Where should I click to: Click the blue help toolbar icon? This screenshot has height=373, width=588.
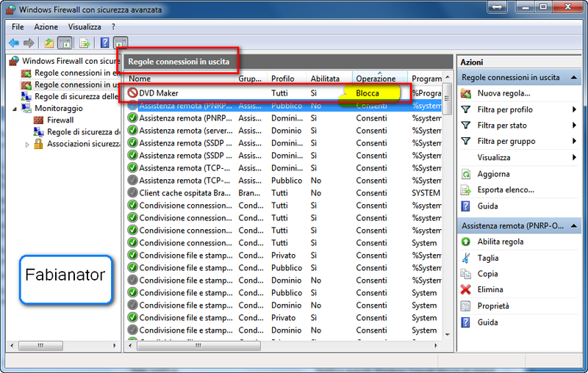tap(105, 43)
